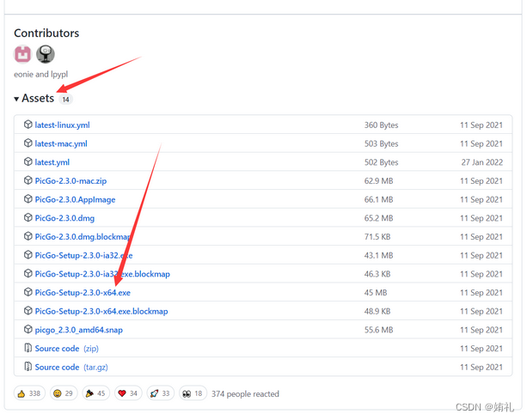
Task: Click package icon beside PicGo-2.3.0.AppImage
Action: pos(28,199)
